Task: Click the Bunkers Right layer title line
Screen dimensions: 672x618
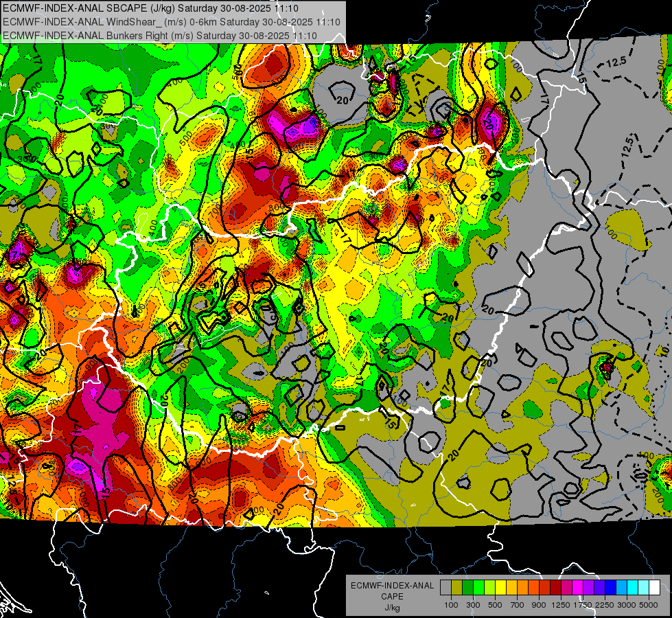Action: [x=160, y=36]
